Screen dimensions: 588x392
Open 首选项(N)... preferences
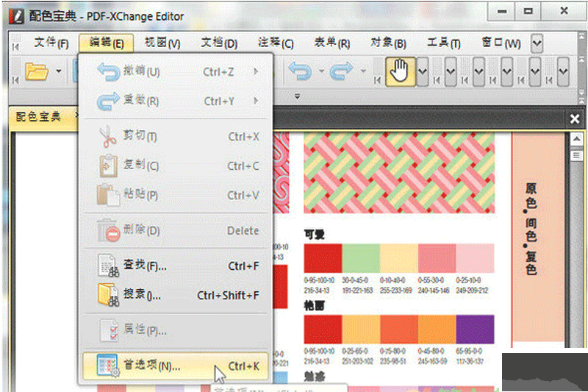tap(176, 366)
